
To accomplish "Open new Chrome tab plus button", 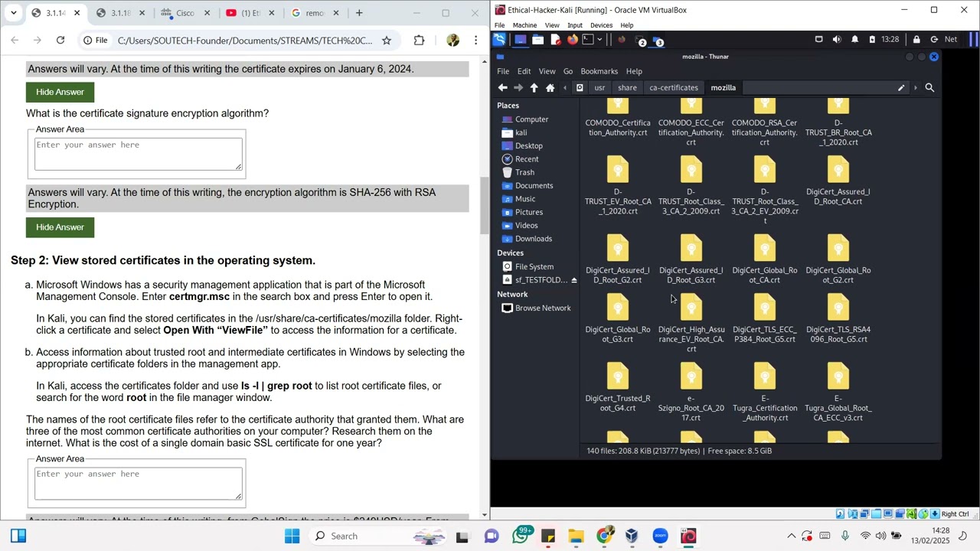I will tap(359, 13).
